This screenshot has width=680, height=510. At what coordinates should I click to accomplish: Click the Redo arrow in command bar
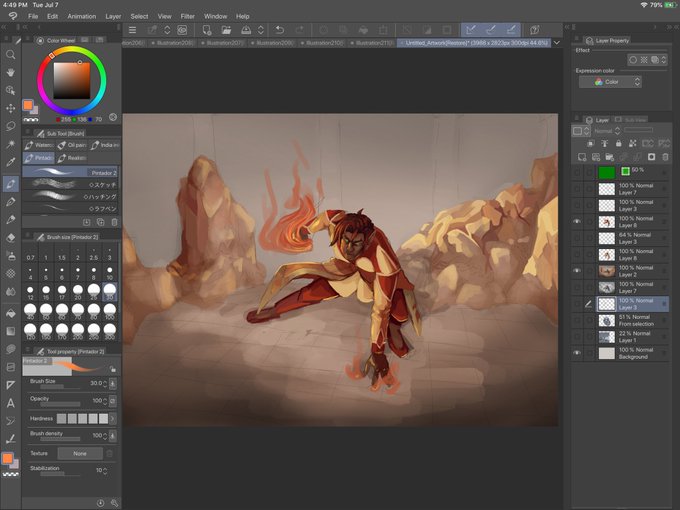[x=300, y=30]
